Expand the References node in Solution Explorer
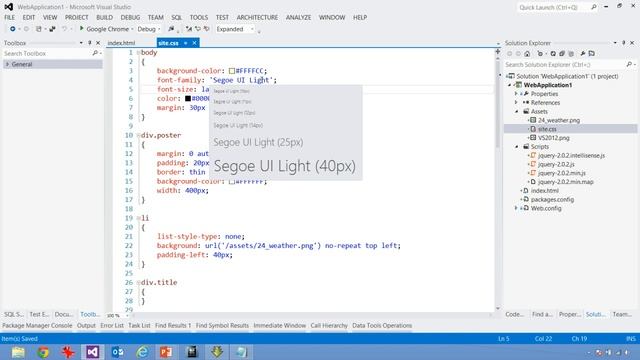 516,102
